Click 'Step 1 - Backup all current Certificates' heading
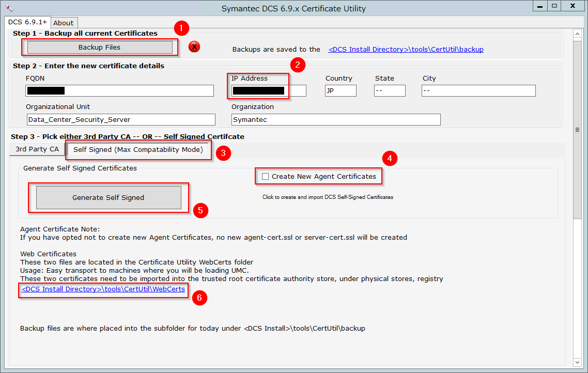Image resolution: width=588 pixels, height=373 pixels. coord(85,34)
